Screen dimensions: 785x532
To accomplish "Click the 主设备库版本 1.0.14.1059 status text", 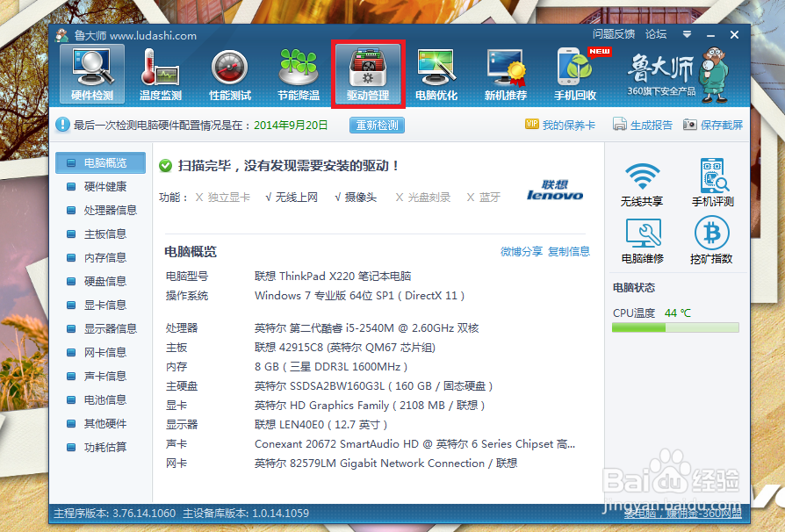I will click(246, 513).
